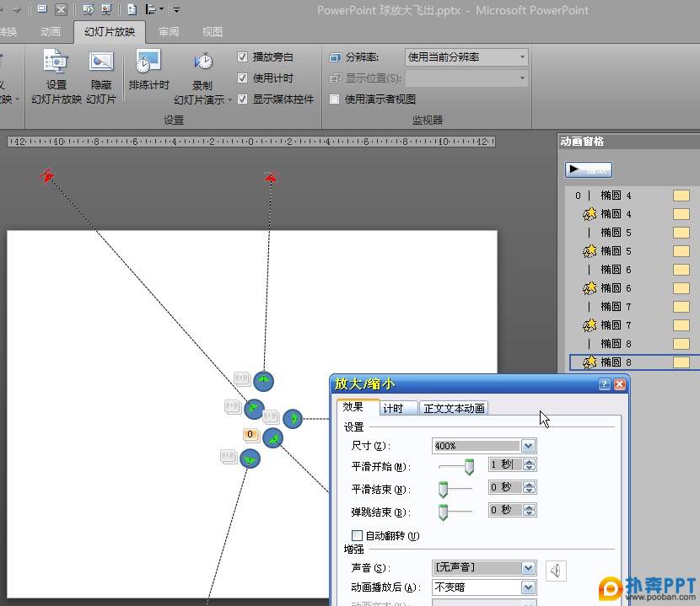Viewport: 700px width, 606px height.
Task: Click the horizontal ruler above the slide
Action: [251, 142]
